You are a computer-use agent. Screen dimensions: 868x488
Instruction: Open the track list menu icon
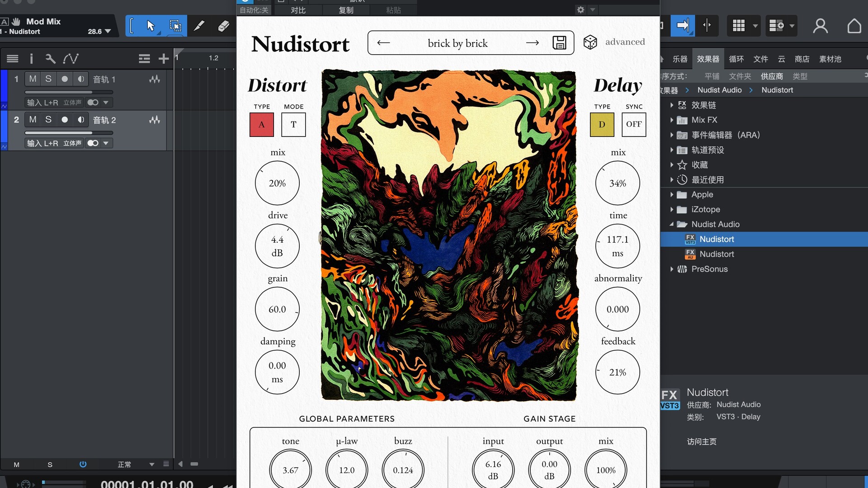[13, 58]
